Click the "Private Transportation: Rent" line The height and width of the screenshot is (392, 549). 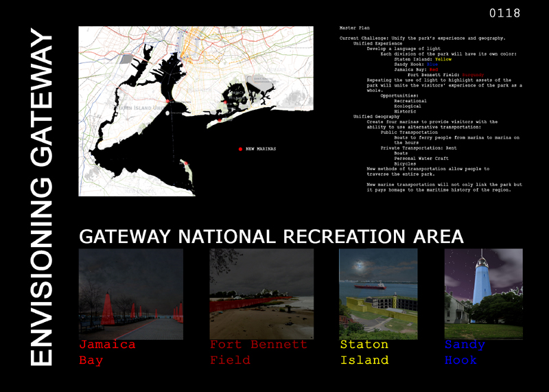click(419, 148)
